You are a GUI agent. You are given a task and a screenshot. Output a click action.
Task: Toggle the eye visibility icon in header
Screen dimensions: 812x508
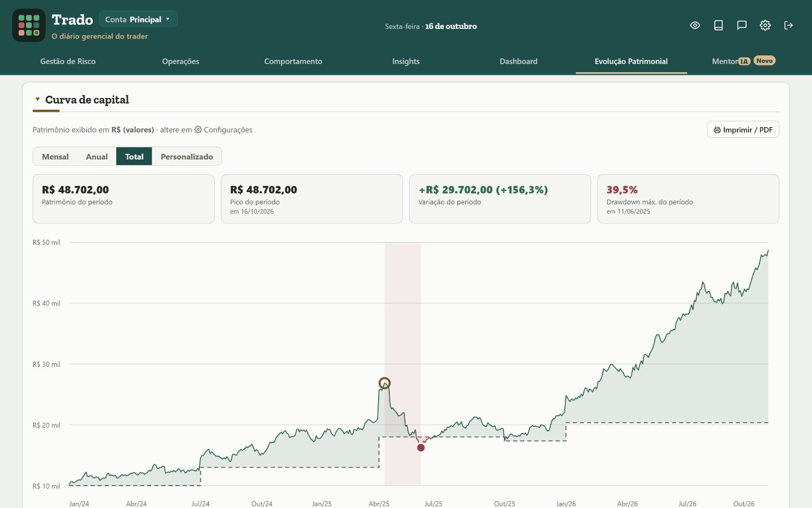[x=695, y=25]
